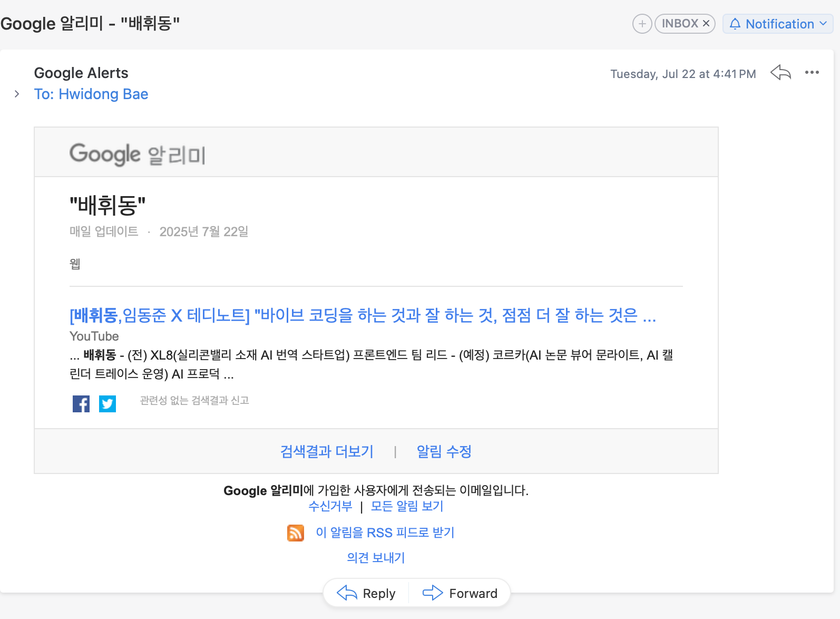The width and height of the screenshot is (840, 619).
Task: Share the result on Twitter
Action: click(x=108, y=404)
